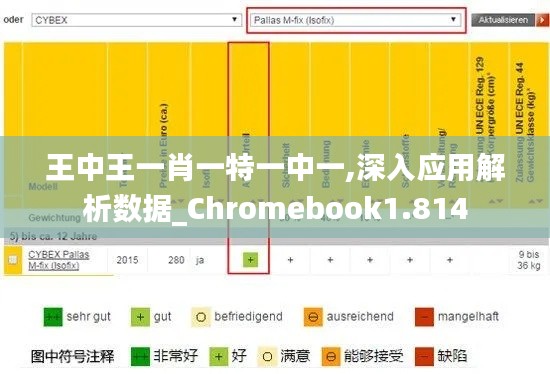The height and width of the screenshot is (374, 550).
Task: Click the price value 280
Action: point(176,260)
